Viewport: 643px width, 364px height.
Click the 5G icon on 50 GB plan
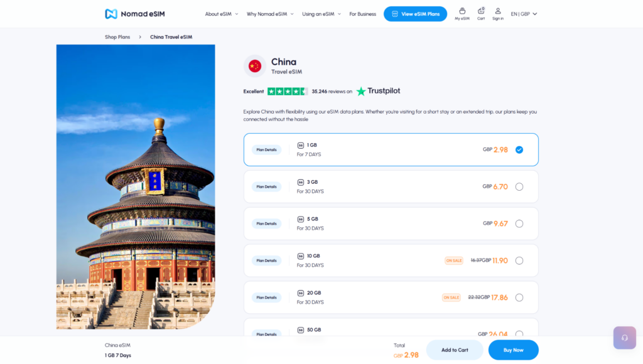[301, 329]
